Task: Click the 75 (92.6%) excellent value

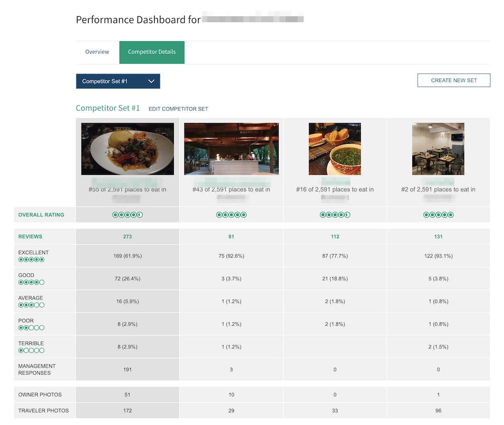Action: [231, 256]
